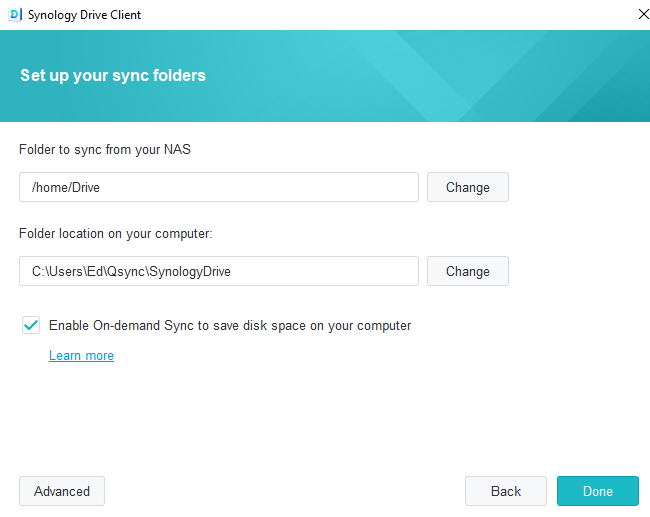Click the 'Synology Drive Client' title text
The image size is (650, 517).
[84, 15]
